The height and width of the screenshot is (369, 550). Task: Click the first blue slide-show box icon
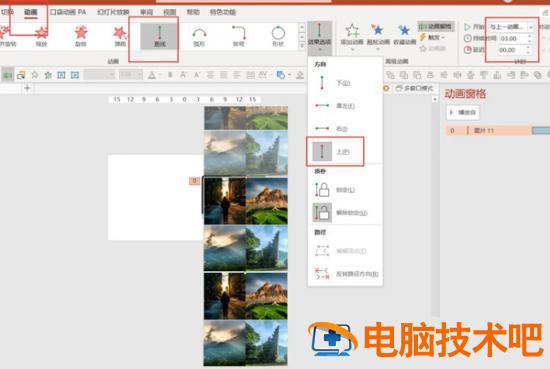[x=61, y=75]
